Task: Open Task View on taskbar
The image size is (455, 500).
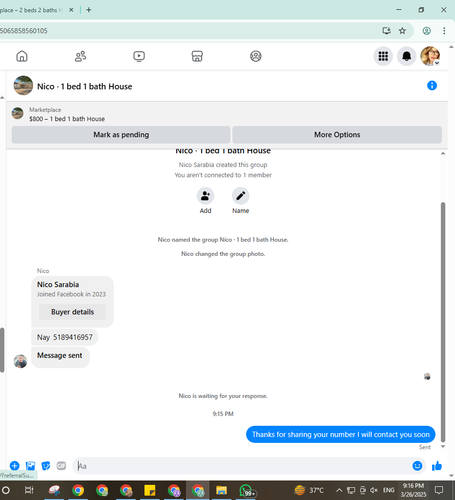Action: coord(29,490)
